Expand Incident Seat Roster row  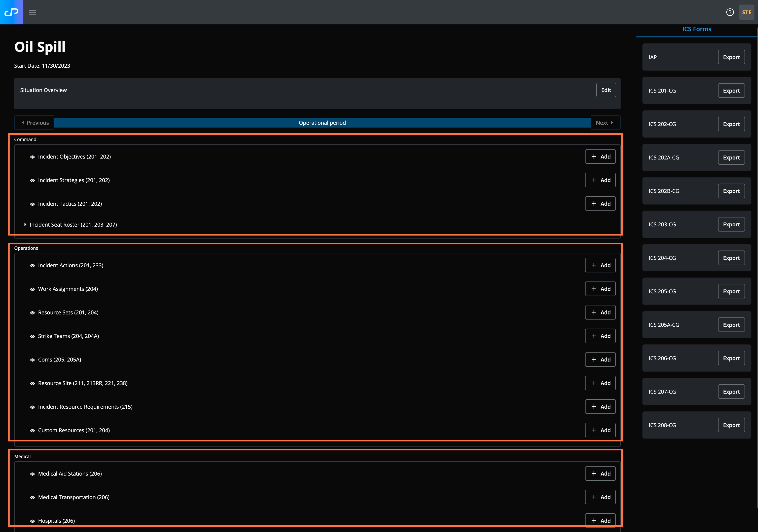pyautogui.click(x=25, y=225)
